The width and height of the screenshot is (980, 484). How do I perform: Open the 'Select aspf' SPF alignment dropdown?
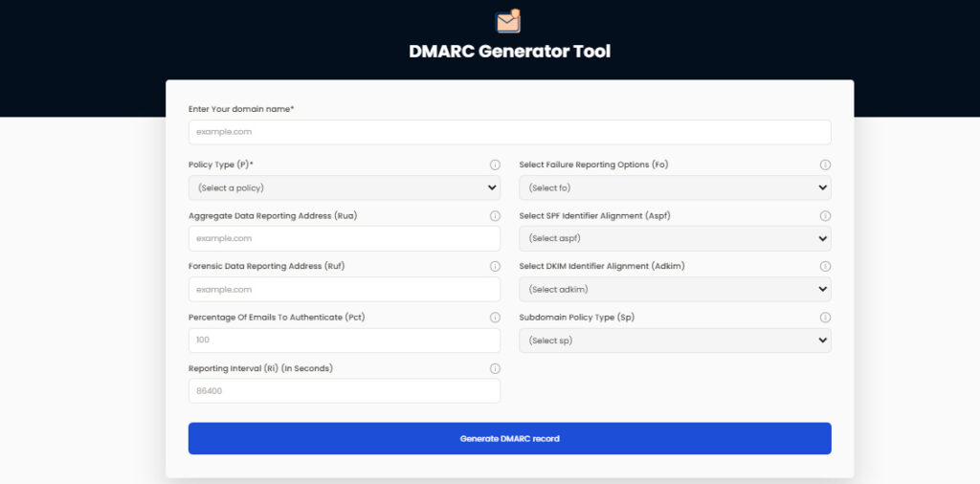(x=675, y=238)
